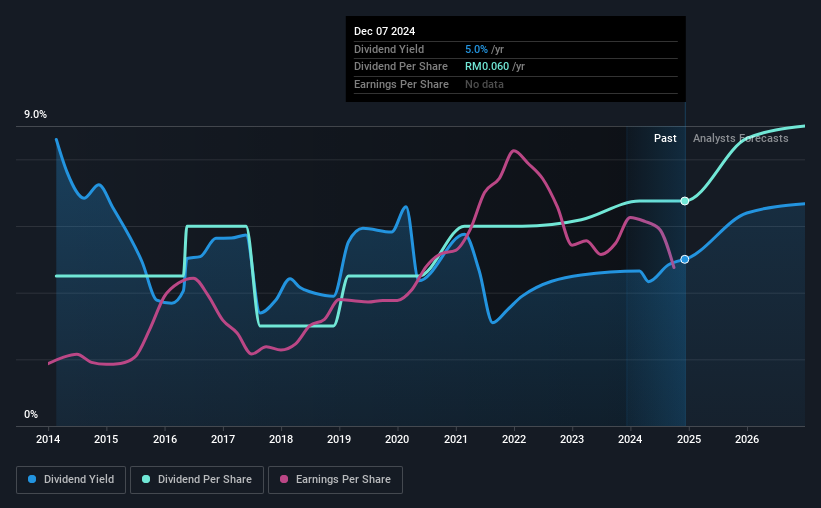821x508 pixels.
Task: Click the Past label on the chart
Action: [x=665, y=138]
